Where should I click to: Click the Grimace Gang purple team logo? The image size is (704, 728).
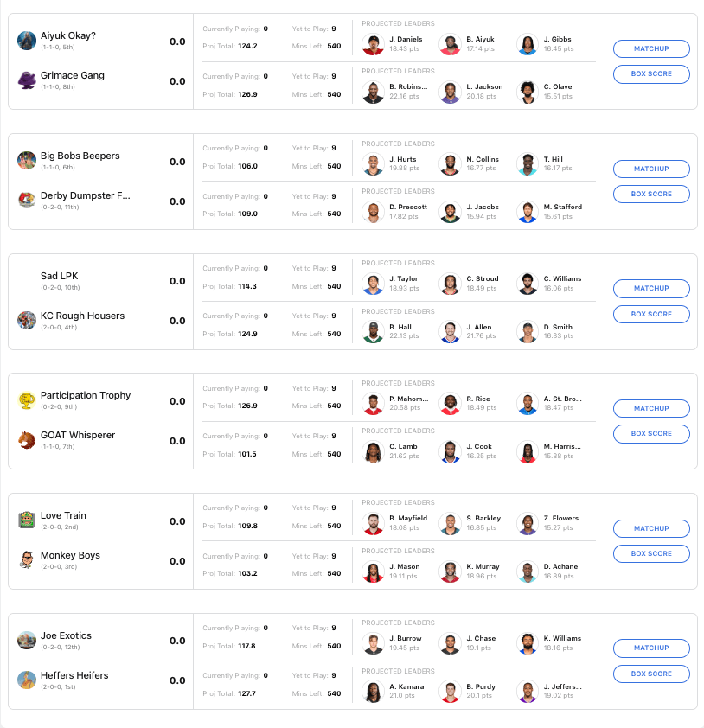[27, 80]
